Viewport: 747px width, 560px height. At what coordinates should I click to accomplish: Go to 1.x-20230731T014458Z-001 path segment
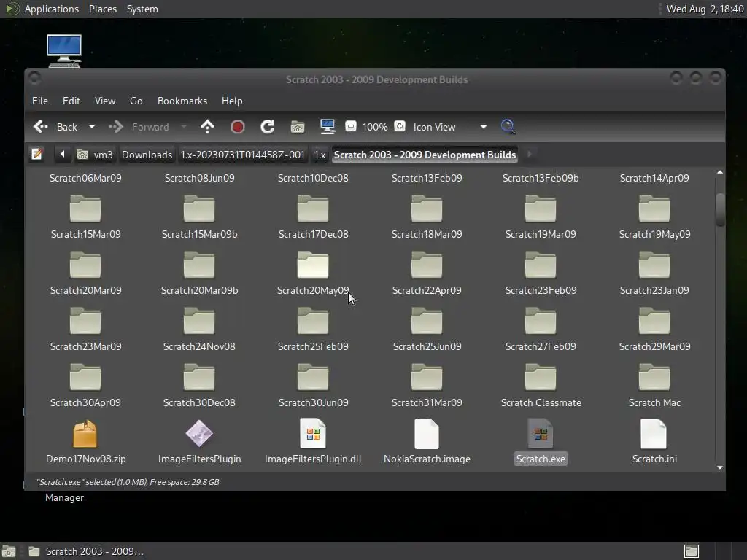tap(242, 155)
